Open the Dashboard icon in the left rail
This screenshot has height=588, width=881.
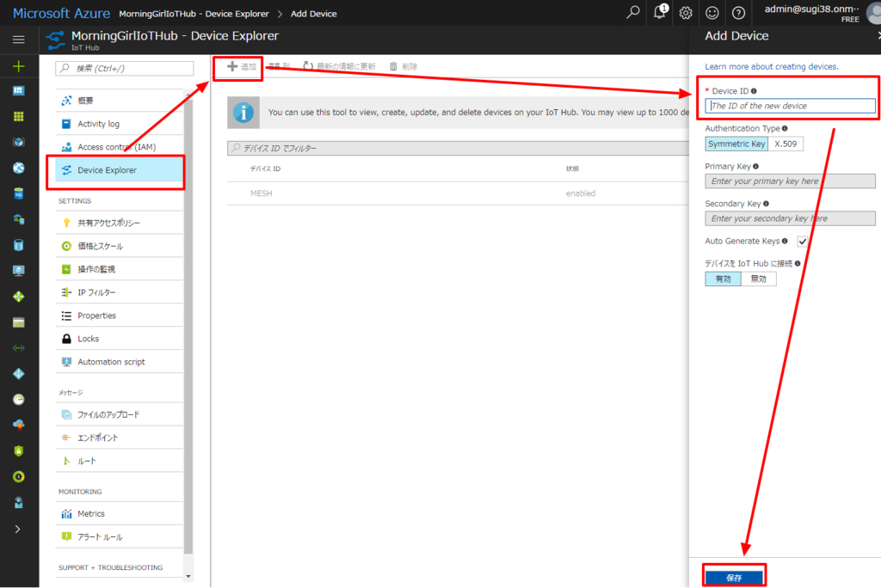(x=19, y=91)
